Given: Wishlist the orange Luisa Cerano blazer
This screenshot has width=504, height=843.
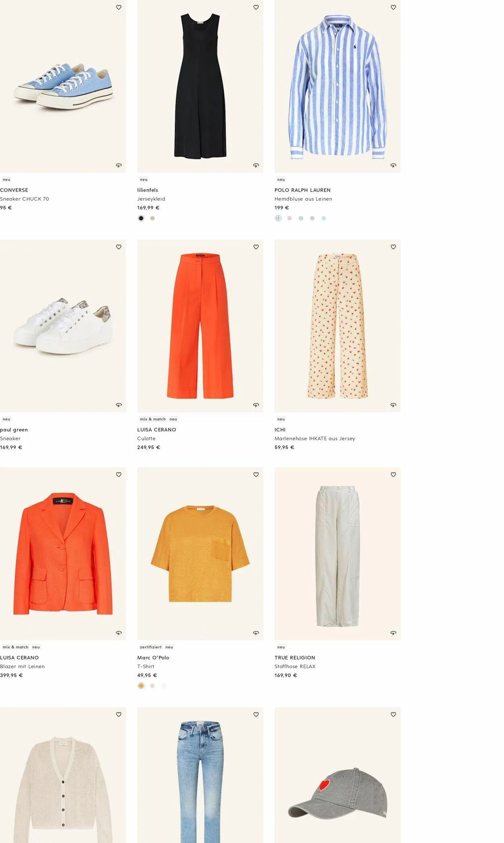Looking at the screenshot, I should coord(119,475).
